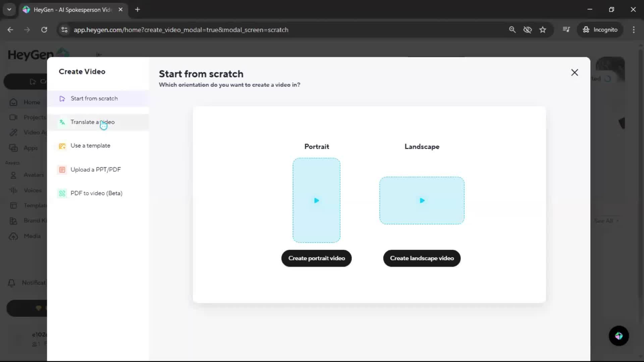Click the bookmark star icon
Viewport: 644px width, 362px height.
pos(543,29)
